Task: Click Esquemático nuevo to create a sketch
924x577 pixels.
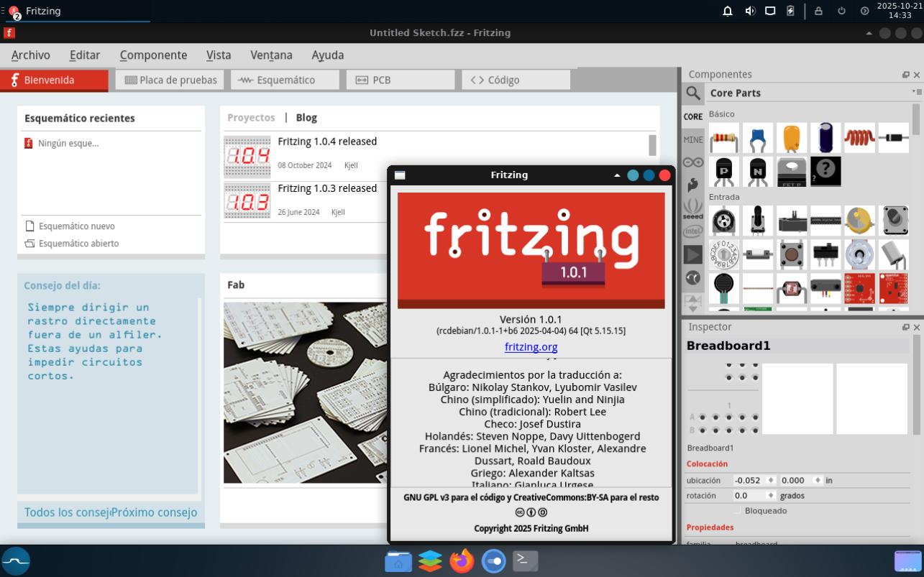Action: point(76,226)
